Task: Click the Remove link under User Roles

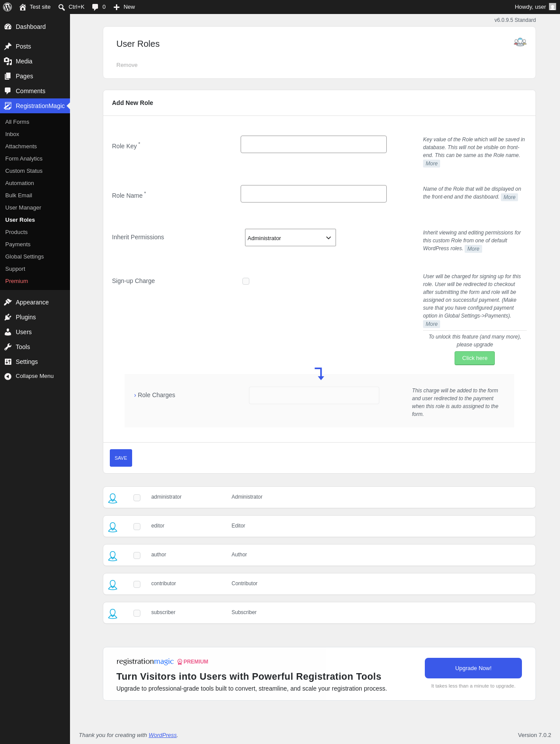Action: 127,65
